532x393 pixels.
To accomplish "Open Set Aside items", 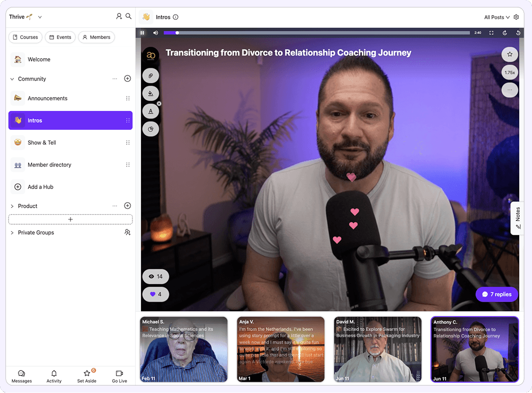I will click(x=87, y=376).
